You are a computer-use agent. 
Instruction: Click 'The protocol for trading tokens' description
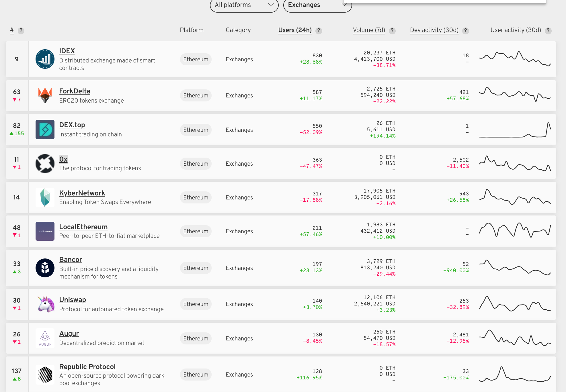click(100, 168)
